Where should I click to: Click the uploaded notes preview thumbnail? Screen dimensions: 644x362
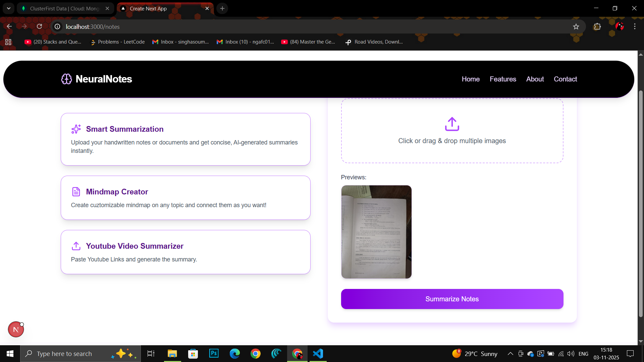[x=376, y=232]
